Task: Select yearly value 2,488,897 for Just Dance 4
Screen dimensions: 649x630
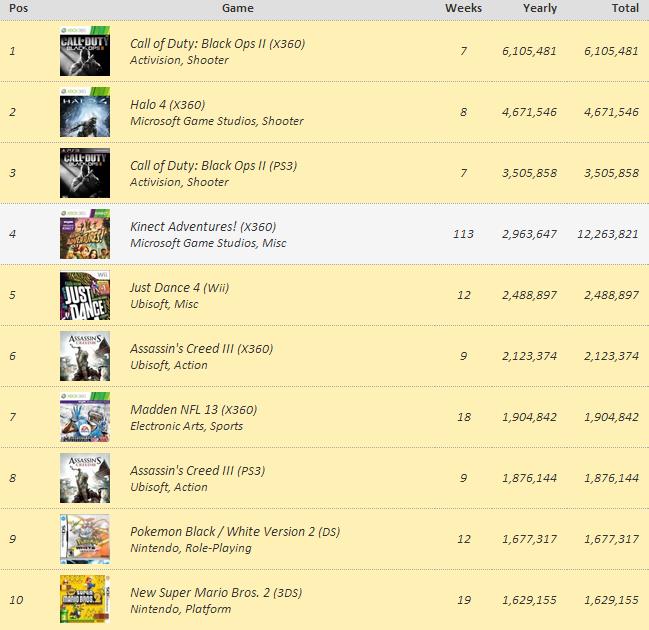Action: pyautogui.click(x=529, y=295)
